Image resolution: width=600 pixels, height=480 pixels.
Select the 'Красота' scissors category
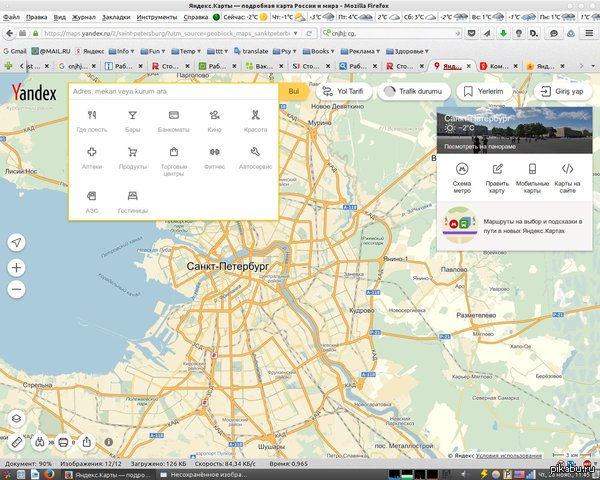255,122
